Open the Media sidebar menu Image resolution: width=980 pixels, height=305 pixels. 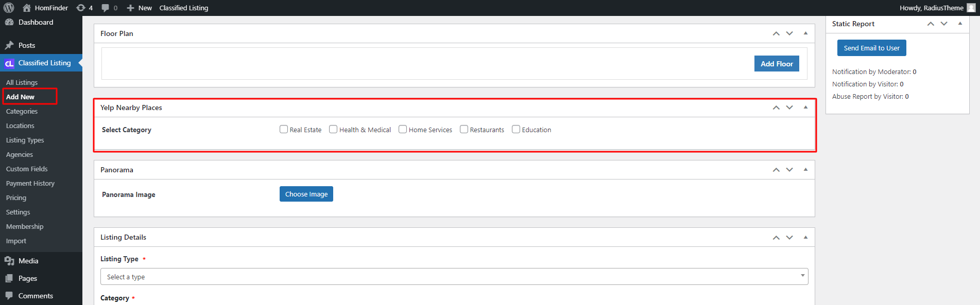click(x=28, y=261)
